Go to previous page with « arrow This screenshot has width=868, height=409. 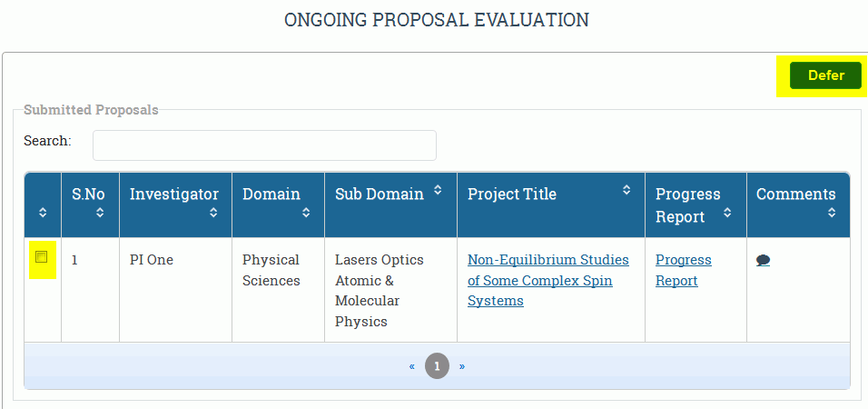click(412, 366)
